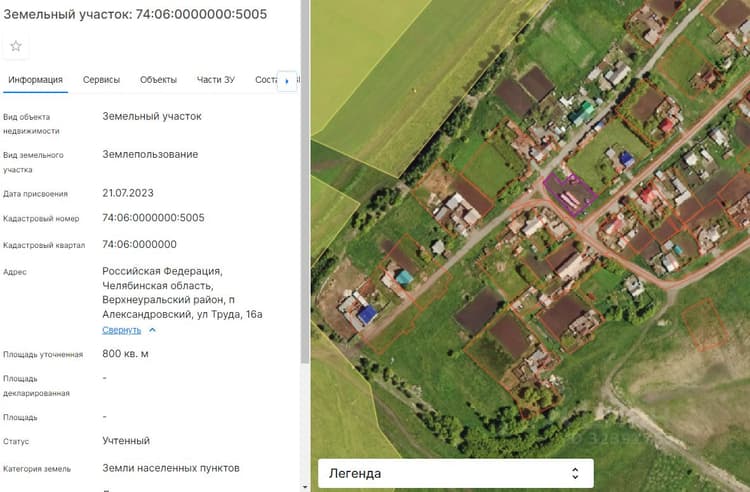Screen dimensions: 750x492
Task: Click the teal-roofed building on map
Action: [404, 277]
